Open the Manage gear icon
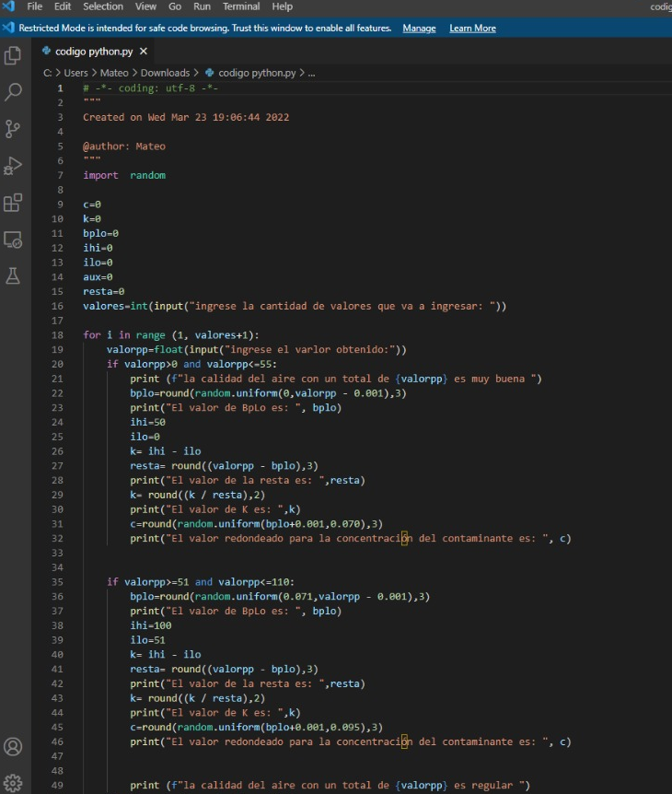This screenshot has width=672, height=794. coord(13,782)
